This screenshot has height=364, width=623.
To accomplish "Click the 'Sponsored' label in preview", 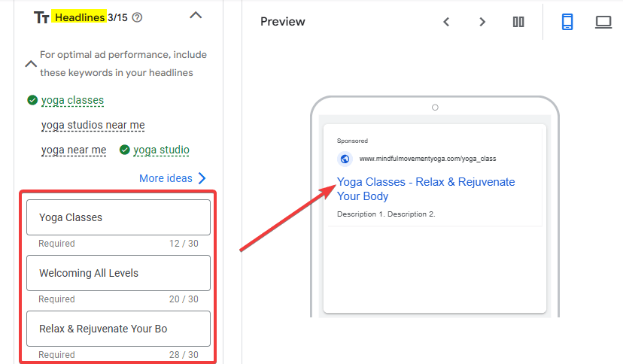I will (x=352, y=141).
